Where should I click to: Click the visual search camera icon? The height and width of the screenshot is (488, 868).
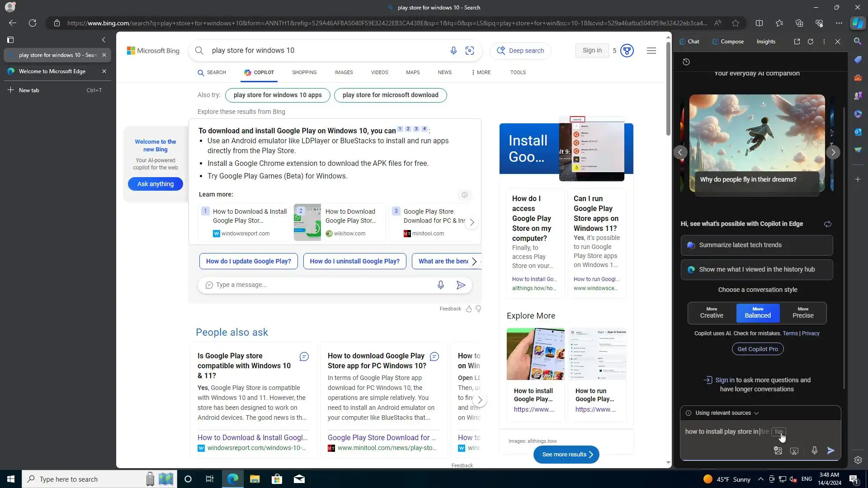(x=470, y=51)
